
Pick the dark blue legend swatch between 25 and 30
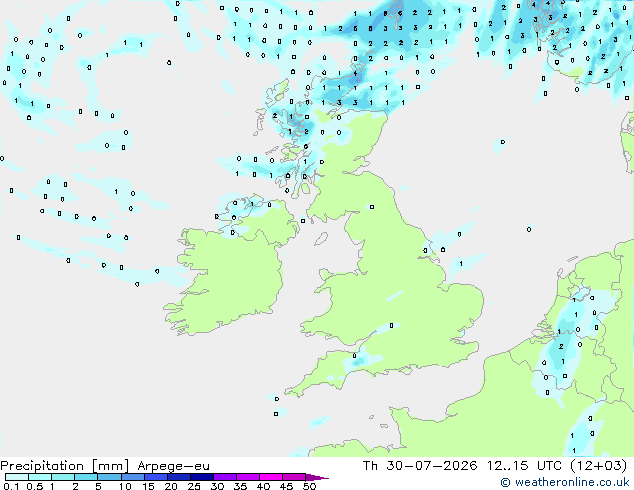[202, 477]
